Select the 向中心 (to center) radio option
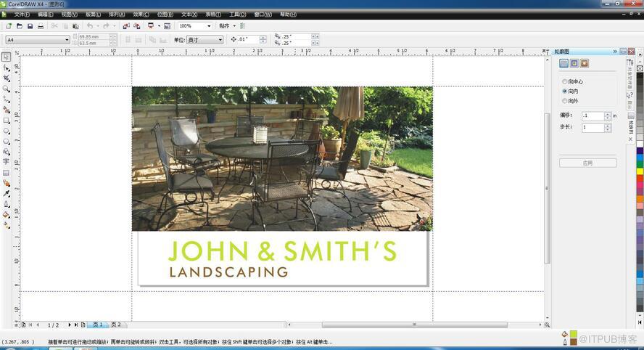 click(565, 81)
